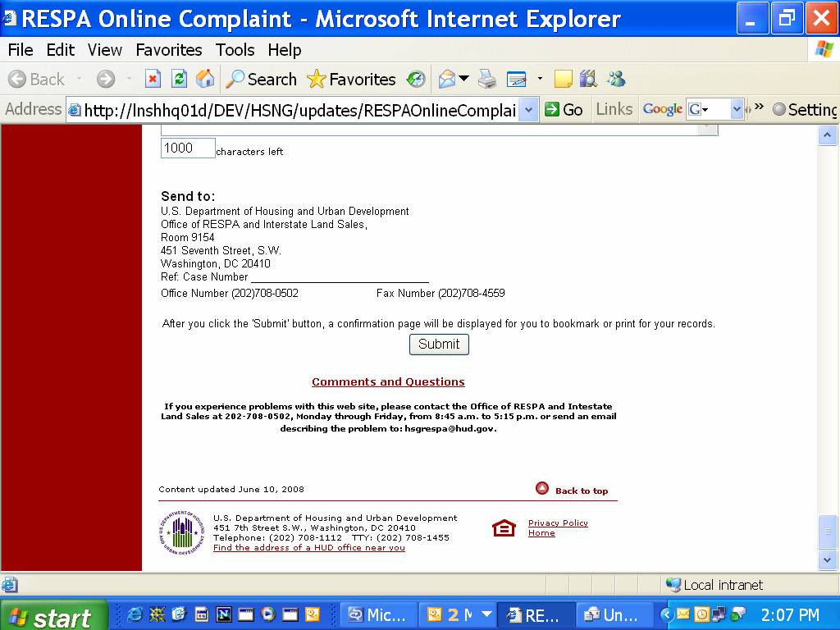Click the system clock 2:07 PM

point(790,615)
